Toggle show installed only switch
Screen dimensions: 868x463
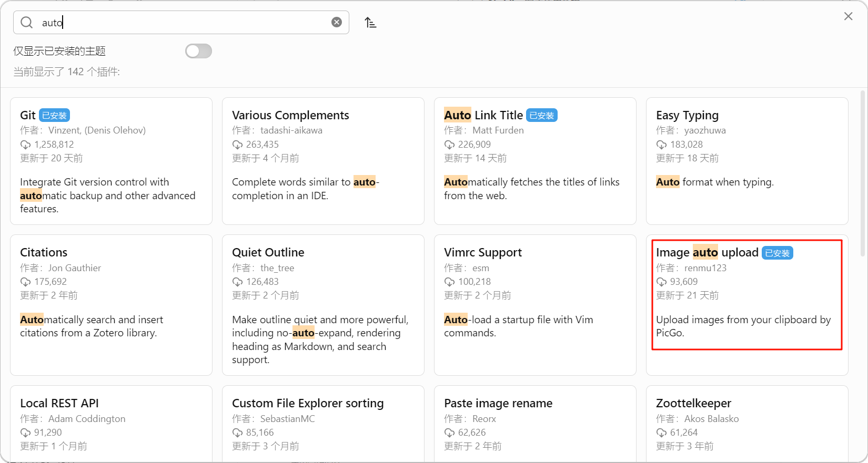point(198,51)
